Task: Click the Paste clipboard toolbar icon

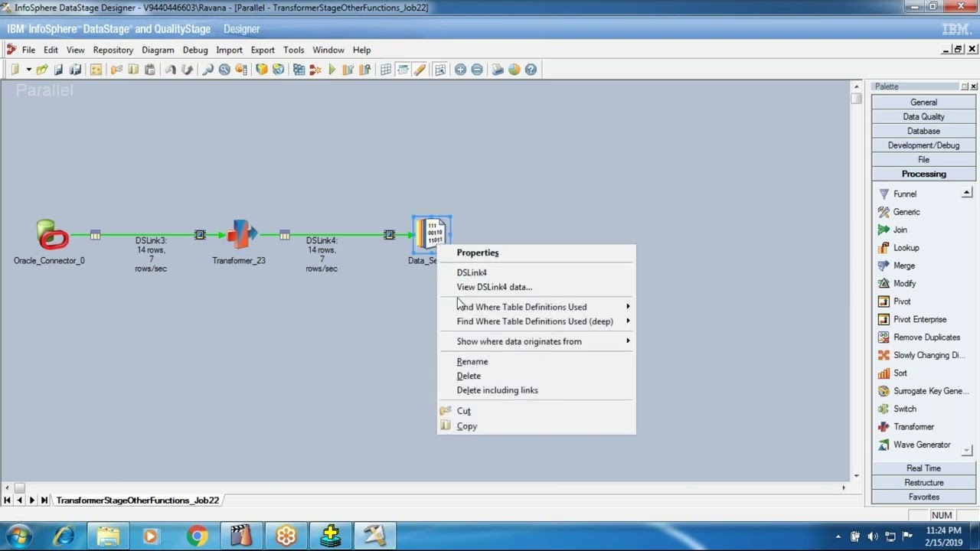Action: coord(150,70)
